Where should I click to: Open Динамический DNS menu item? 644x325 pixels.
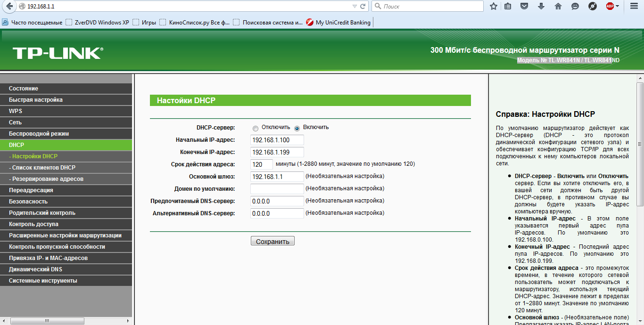[x=66, y=269]
